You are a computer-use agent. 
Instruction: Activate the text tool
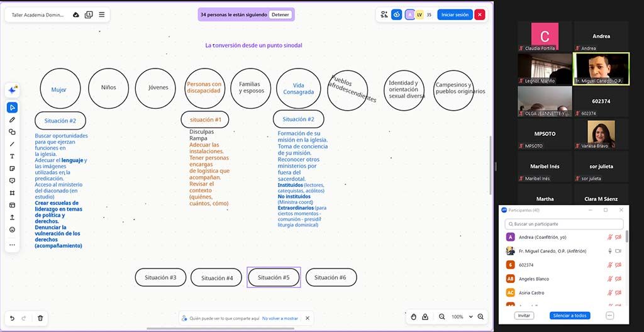(x=12, y=156)
